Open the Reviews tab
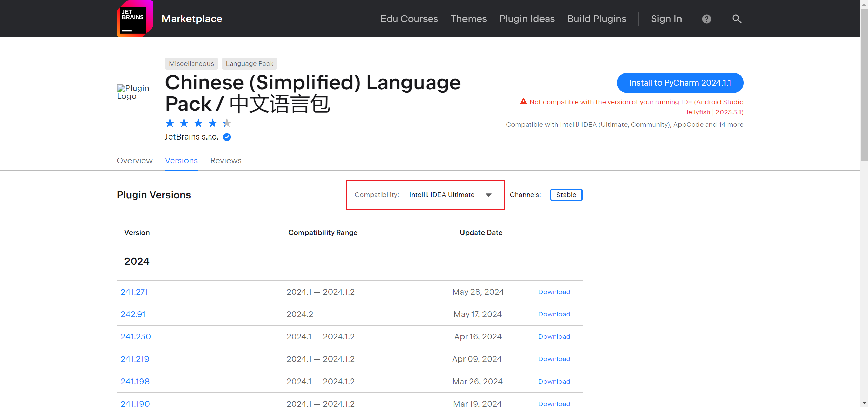The width and height of the screenshot is (868, 407). click(x=226, y=161)
